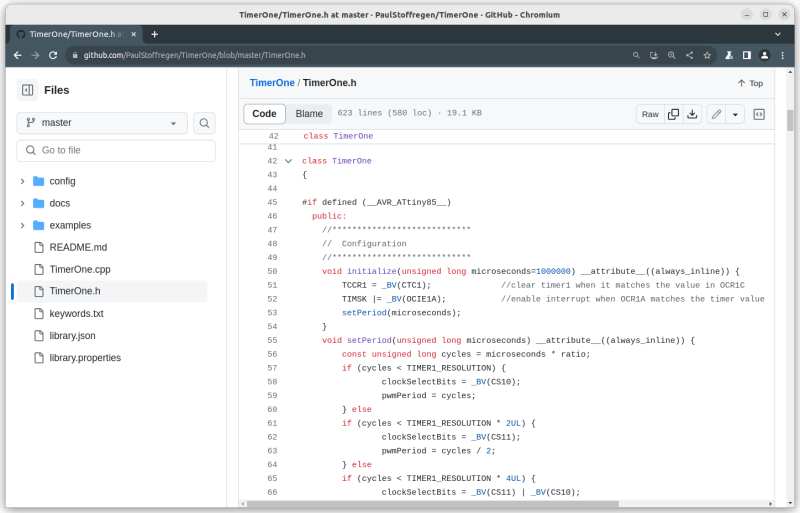Screen dimensions: 800x513
Task: Open library.json file
Action: 72,335
